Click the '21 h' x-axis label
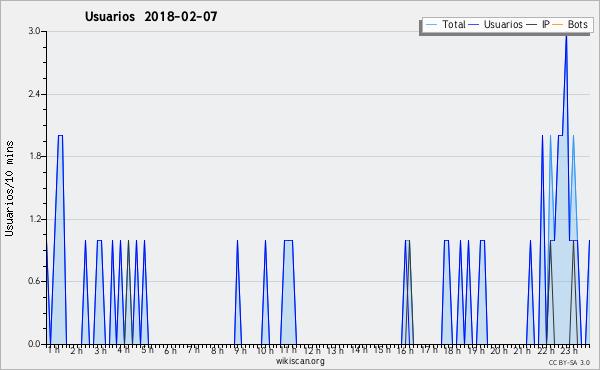600x370 pixels. [x=522, y=350]
